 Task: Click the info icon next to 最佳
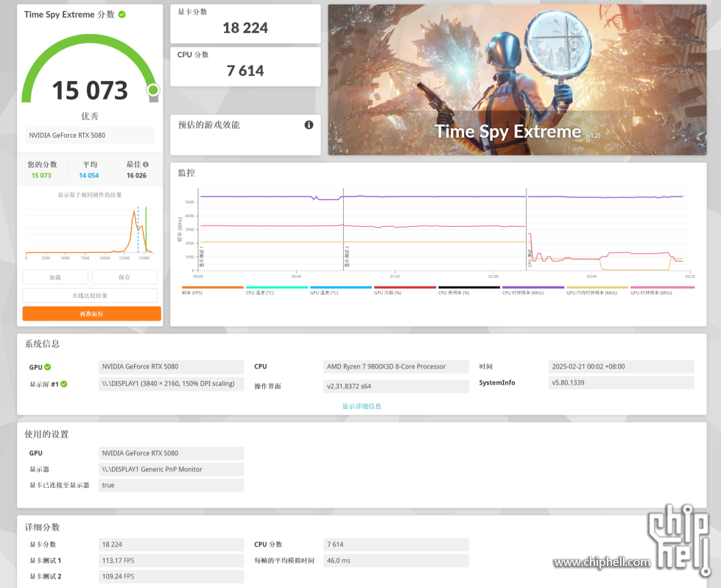point(146,164)
